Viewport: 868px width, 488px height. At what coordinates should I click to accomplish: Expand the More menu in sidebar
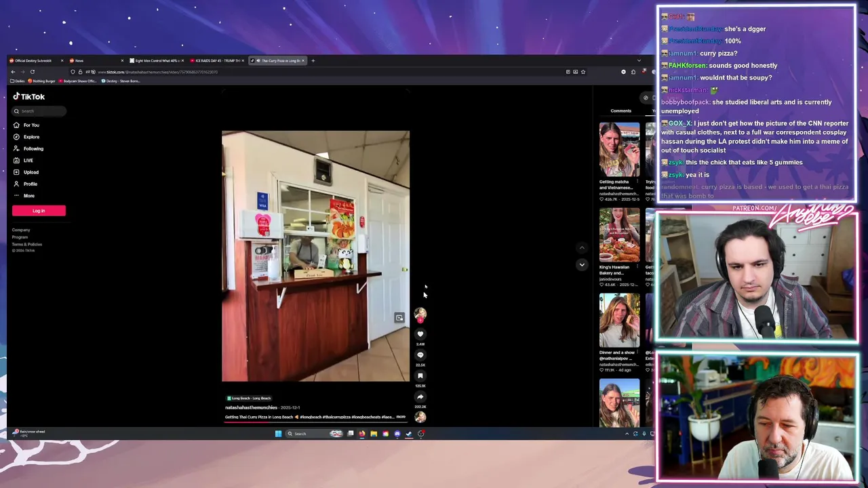(x=24, y=196)
